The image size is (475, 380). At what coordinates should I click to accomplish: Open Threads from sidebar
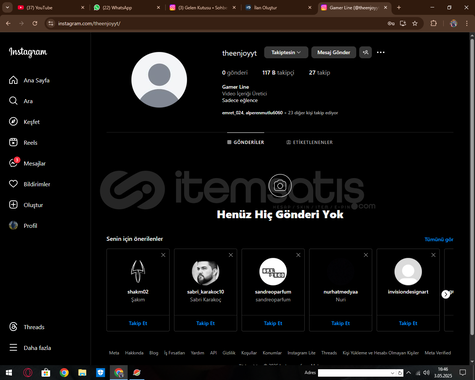27,327
